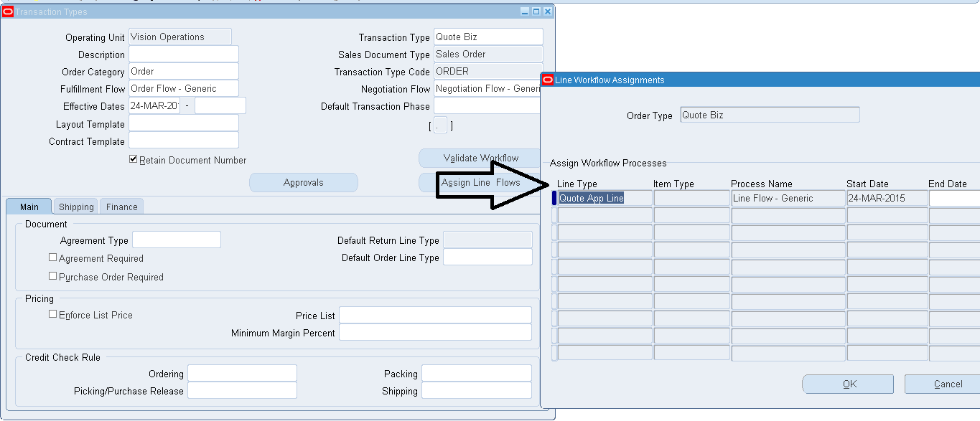Select the Quote App Line cell
The height and width of the screenshot is (421, 980).
pos(605,198)
